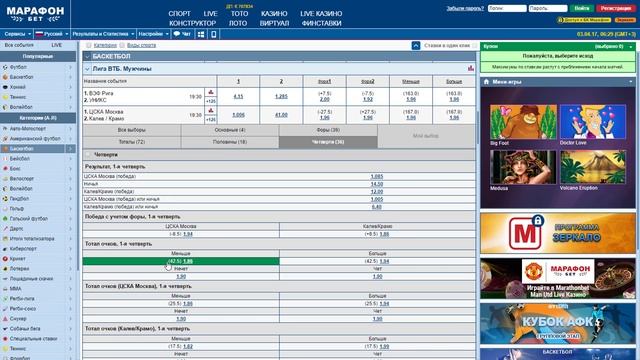The height and width of the screenshot is (360, 640).
Task: Click odds 41.00 for Калев/Крамо win
Action: [281, 115]
